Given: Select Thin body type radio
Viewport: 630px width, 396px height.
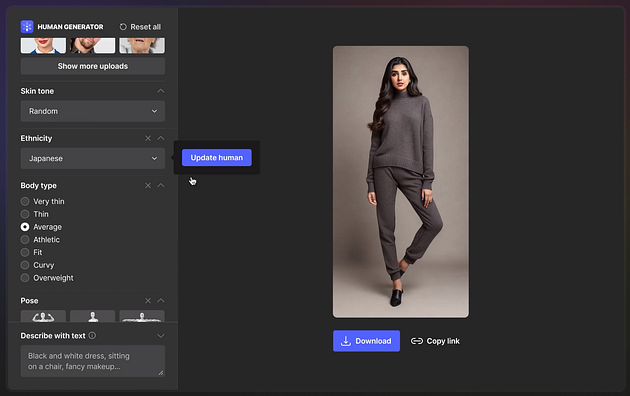Looking at the screenshot, I should 25,214.
